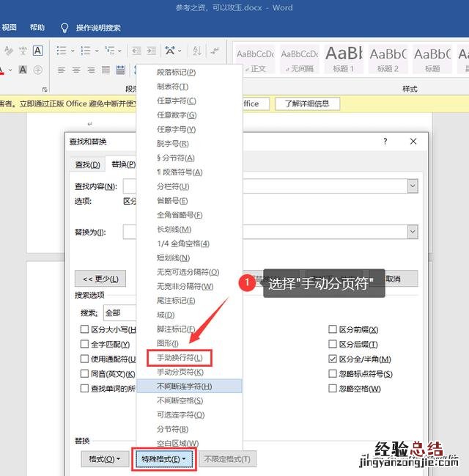Toggle show paragraph marks icon
The image size is (469, 476).
(215, 51)
